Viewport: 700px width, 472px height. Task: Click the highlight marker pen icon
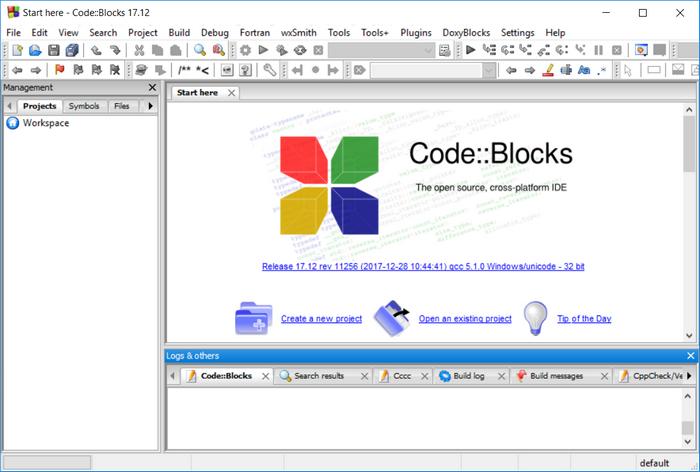(x=548, y=70)
